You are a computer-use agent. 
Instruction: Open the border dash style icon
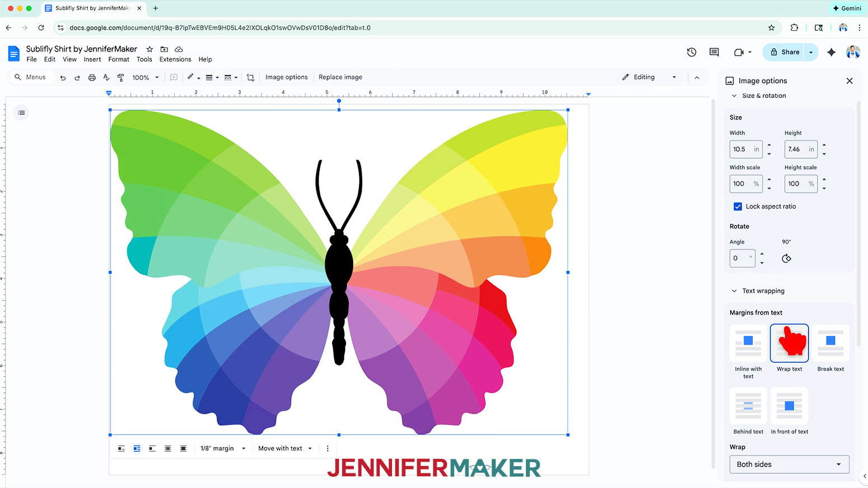[x=228, y=77]
